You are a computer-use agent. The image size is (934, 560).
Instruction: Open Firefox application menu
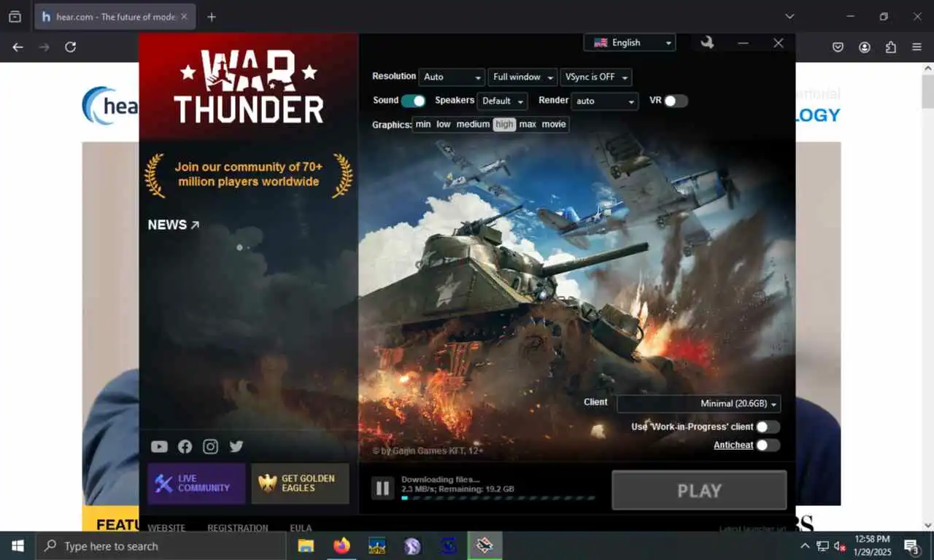point(916,47)
